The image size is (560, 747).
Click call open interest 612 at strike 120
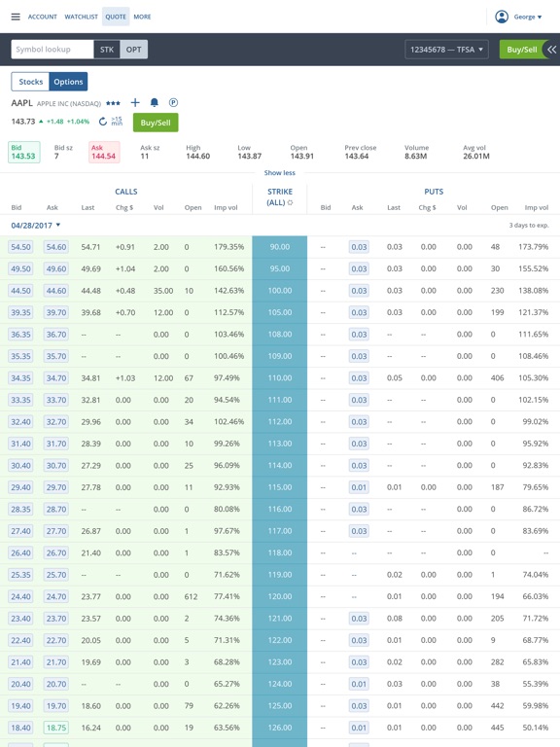tap(191, 596)
